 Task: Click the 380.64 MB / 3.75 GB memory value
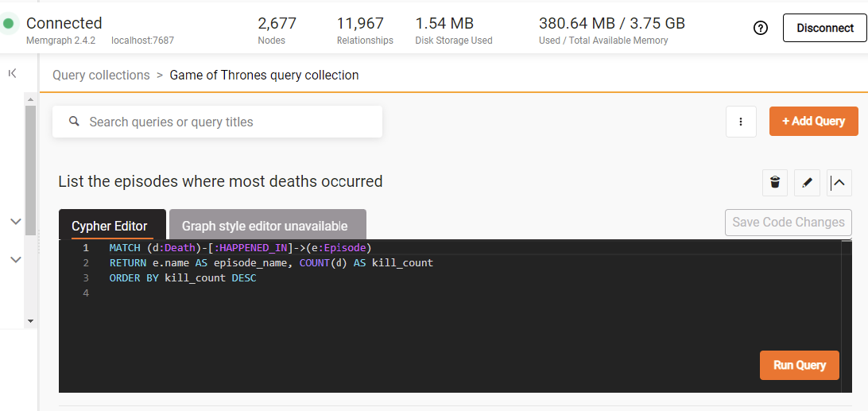[612, 23]
